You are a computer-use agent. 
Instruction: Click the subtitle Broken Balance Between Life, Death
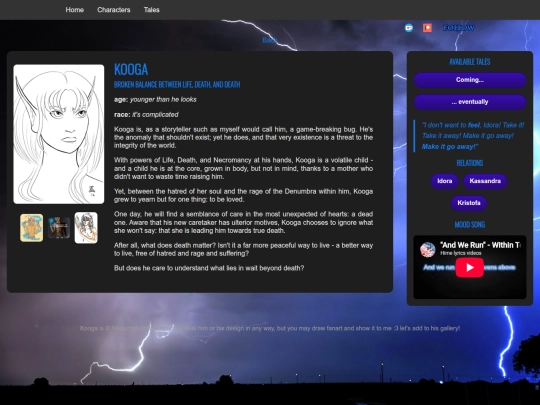177,85
